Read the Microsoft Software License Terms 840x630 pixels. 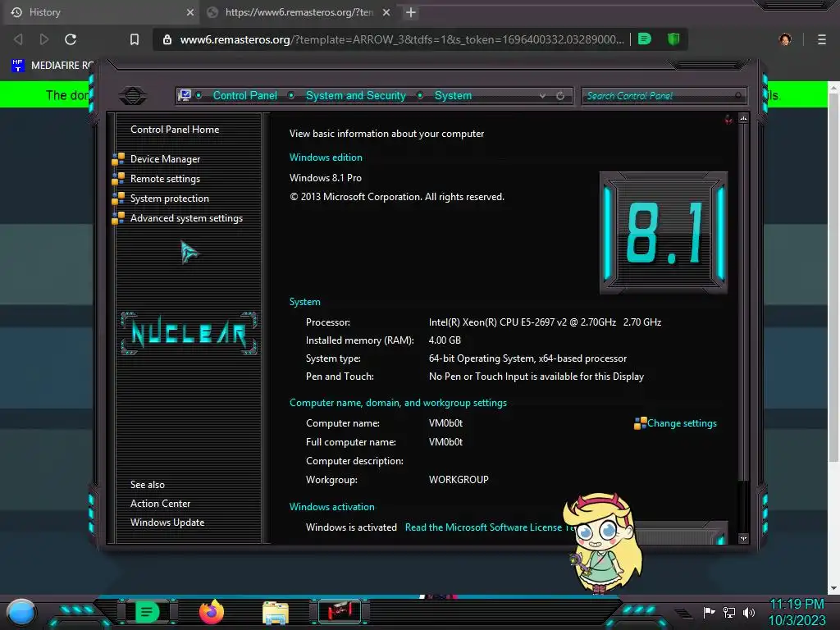click(x=489, y=527)
